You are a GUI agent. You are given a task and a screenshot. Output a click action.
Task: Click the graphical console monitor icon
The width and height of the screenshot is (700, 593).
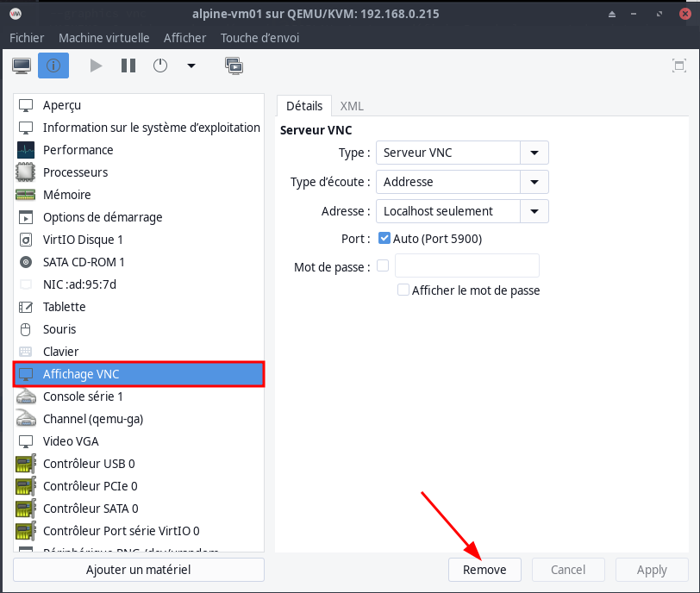(x=22, y=66)
